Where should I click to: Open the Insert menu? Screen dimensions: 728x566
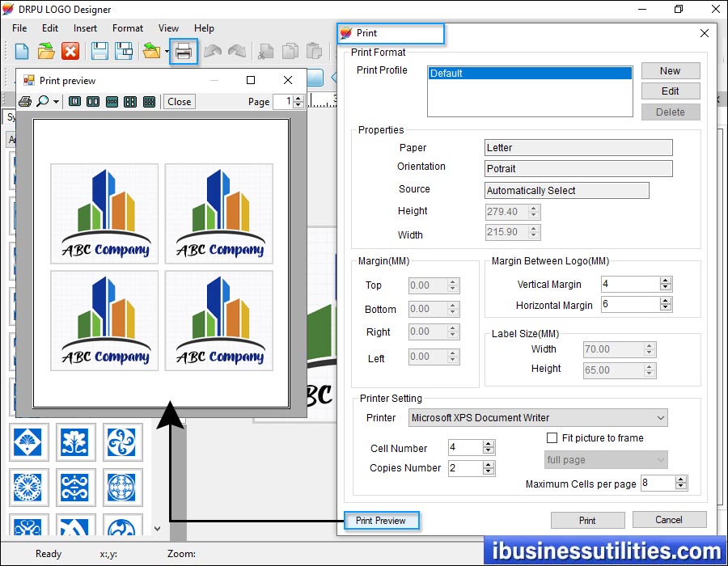point(85,28)
